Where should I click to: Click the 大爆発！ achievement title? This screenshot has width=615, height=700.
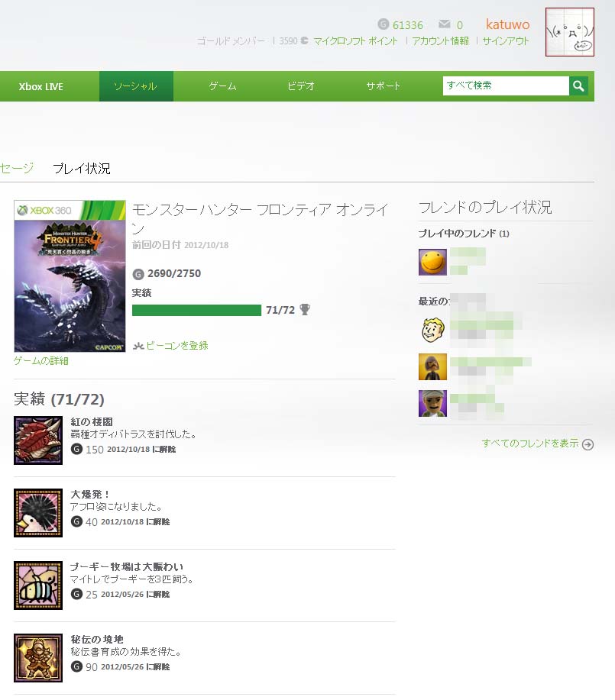click(90, 494)
